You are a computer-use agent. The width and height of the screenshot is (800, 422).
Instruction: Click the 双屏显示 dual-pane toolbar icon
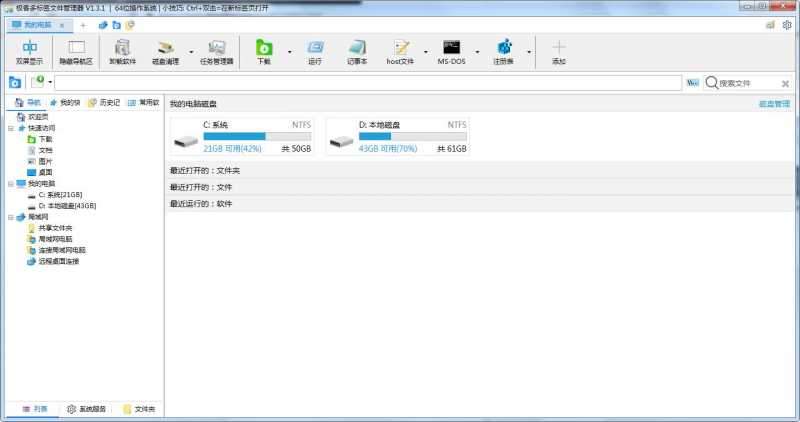click(x=29, y=50)
